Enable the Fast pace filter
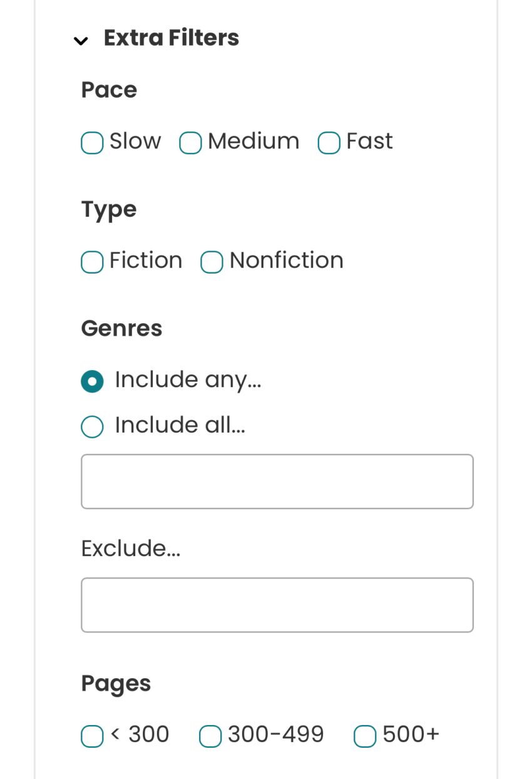532x779 pixels. (328, 143)
